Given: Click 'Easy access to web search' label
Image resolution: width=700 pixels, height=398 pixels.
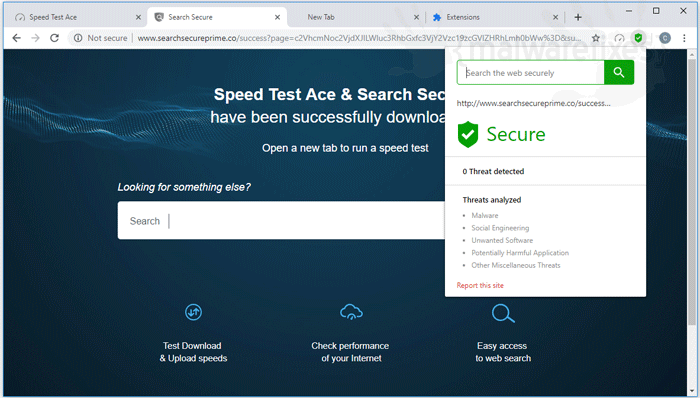Looking at the screenshot, I should click(x=503, y=352).
